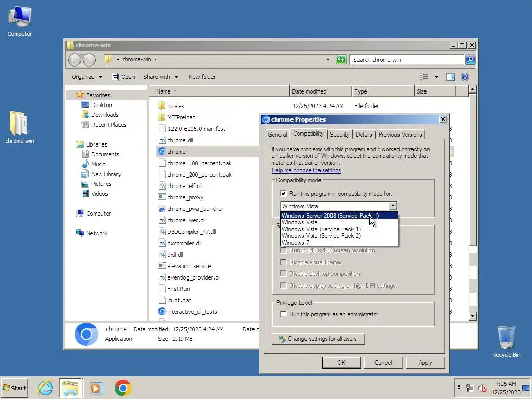The width and height of the screenshot is (532, 399).
Task: Click Open in Explorer toolbar
Action: [x=124, y=77]
